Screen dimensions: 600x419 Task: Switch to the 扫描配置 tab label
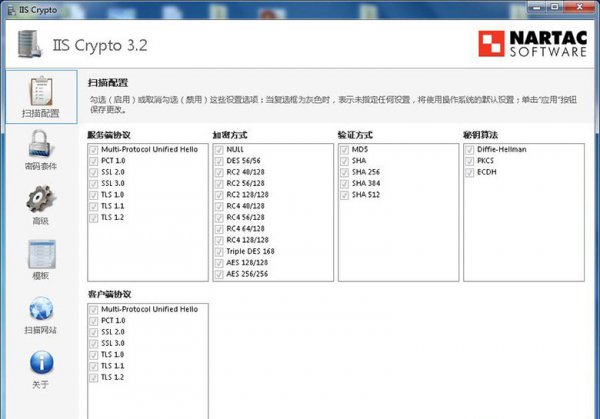click(x=41, y=113)
